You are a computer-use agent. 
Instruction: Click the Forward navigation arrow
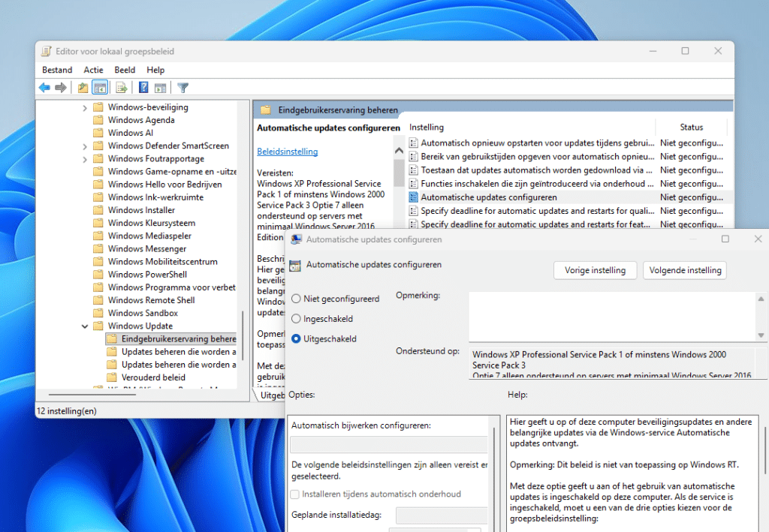coord(61,87)
